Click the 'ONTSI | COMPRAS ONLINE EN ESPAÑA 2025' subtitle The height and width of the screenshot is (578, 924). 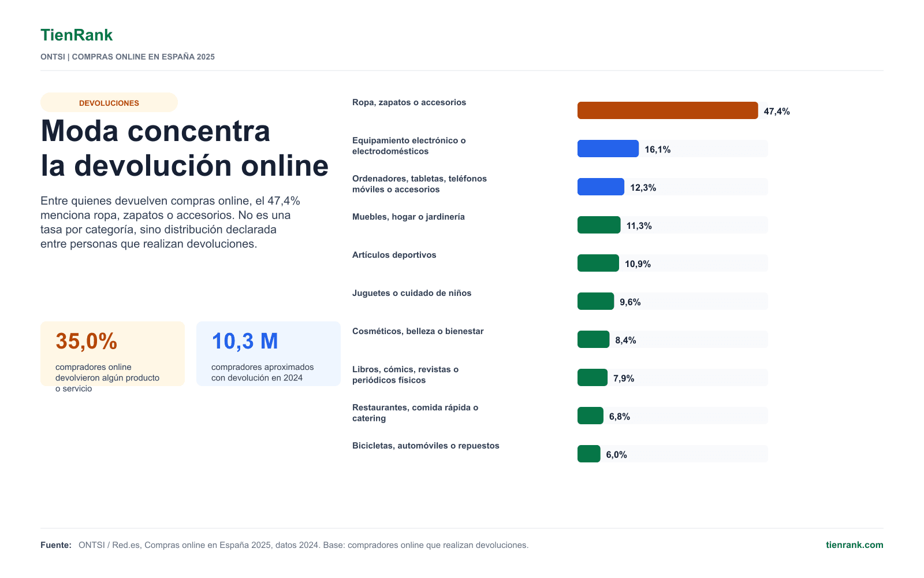click(x=128, y=57)
